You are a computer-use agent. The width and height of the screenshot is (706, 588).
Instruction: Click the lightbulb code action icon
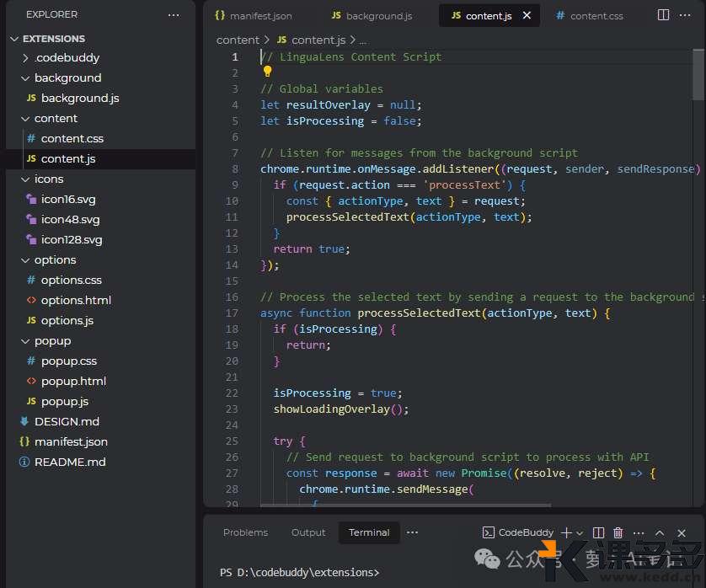point(267,71)
